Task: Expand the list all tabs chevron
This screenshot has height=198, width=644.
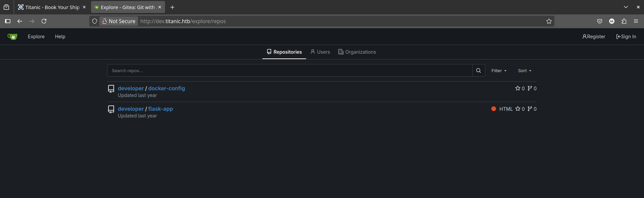Action: [x=626, y=7]
